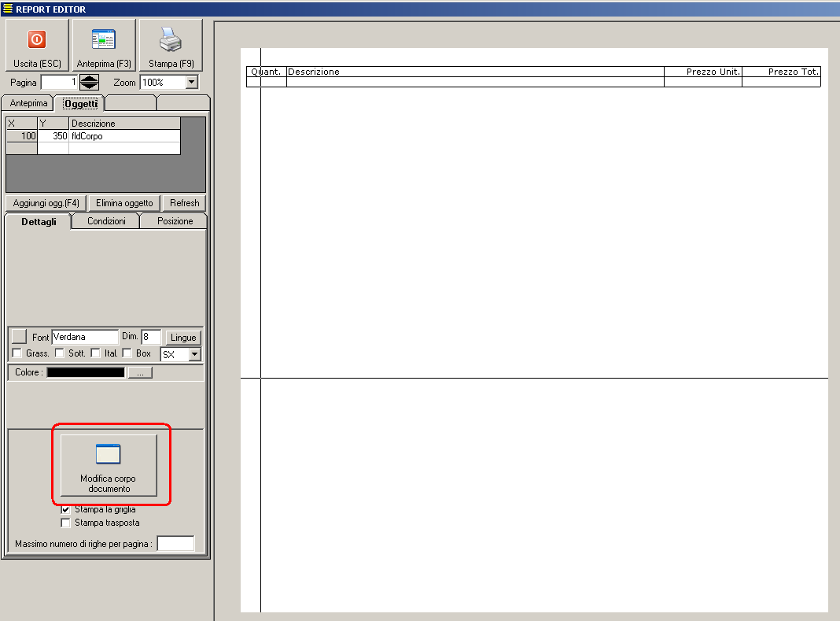840x621 pixels.
Task: Open the Zoom 100% dropdown
Action: [192, 82]
